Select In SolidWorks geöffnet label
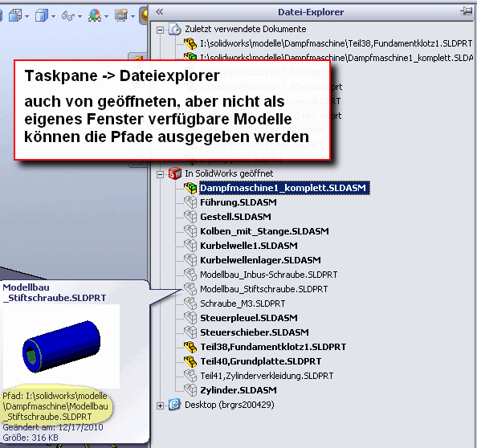The width and height of the screenshot is (477, 448). [229, 173]
